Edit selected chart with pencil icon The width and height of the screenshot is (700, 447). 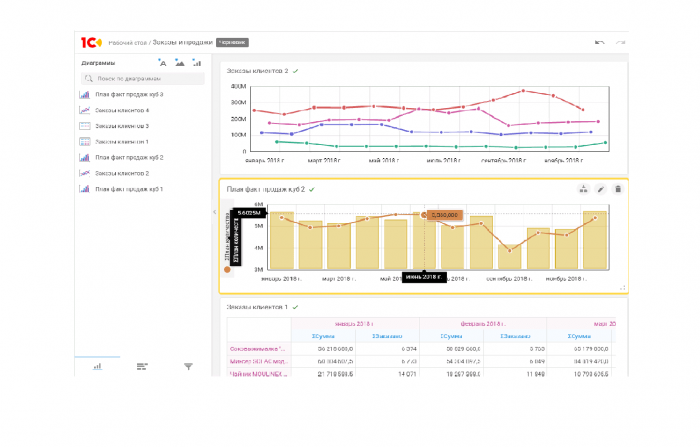pos(601,189)
